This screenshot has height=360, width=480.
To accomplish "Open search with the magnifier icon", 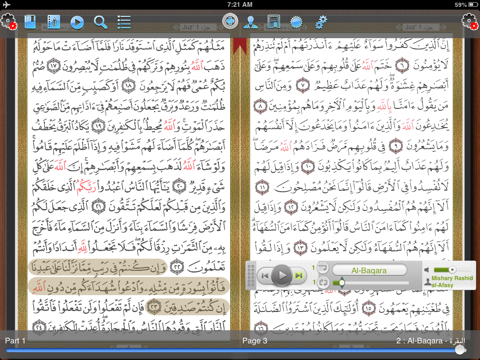I will (100, 22).
